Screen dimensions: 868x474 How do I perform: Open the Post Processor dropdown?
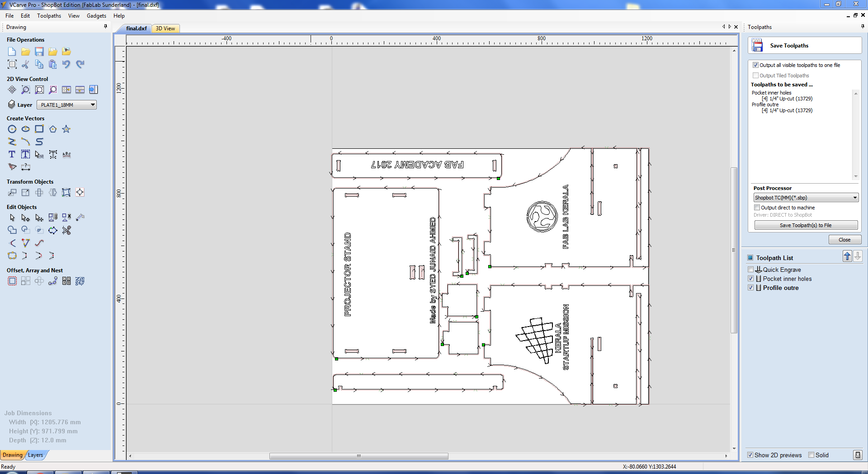click(854, 198)
